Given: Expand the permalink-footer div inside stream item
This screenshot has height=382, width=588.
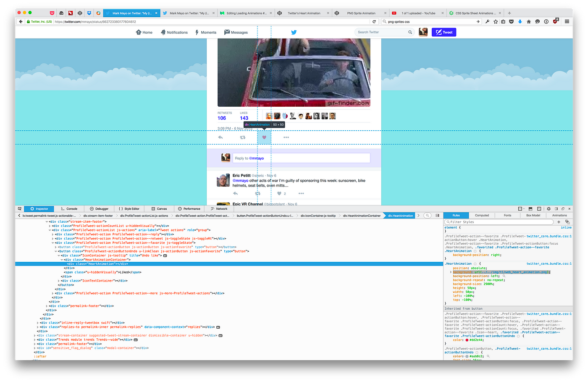Looking at the screenshot, I should click(x=47, y=306).
